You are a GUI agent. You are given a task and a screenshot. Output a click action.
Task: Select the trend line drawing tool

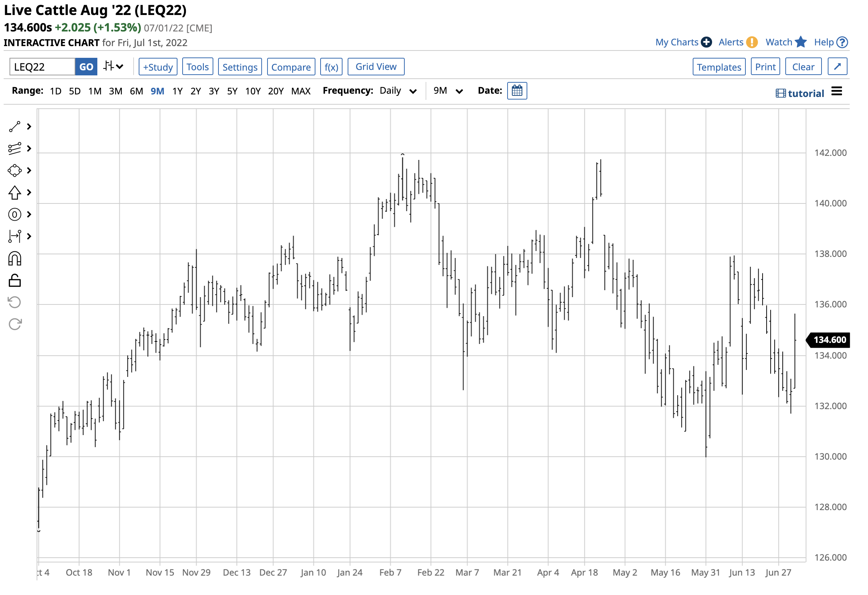(x=15, y=127)
